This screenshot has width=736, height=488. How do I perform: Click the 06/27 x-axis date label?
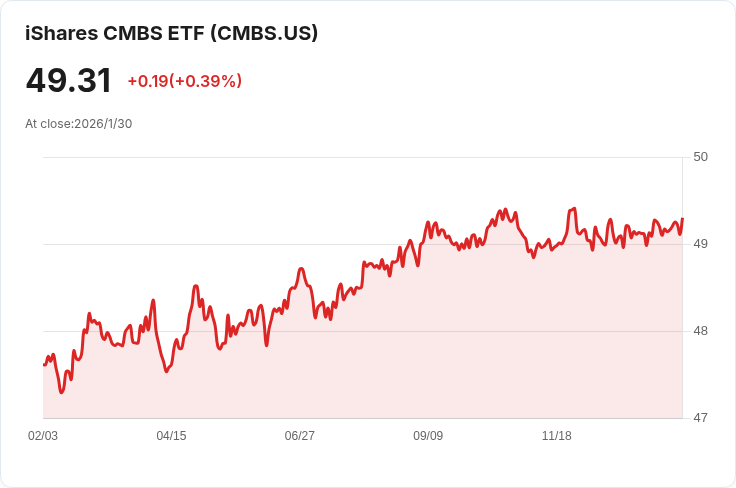point(299,436)
